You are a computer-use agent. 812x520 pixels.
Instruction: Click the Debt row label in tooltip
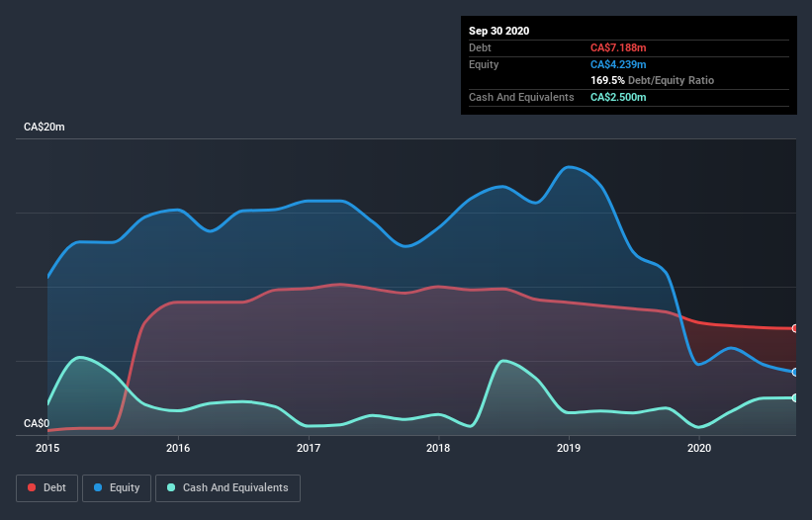pos(480,47)
